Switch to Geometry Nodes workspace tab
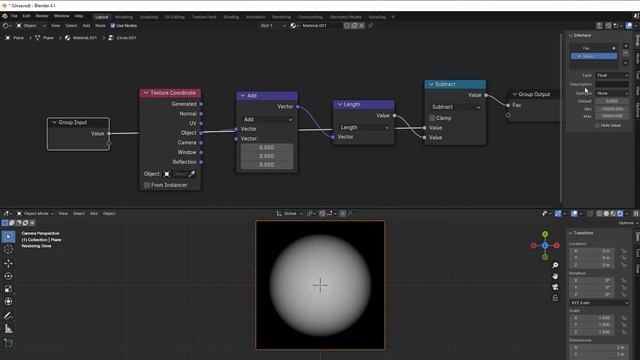Viewport: 640px width, 360px height. [x=345, y=17]
